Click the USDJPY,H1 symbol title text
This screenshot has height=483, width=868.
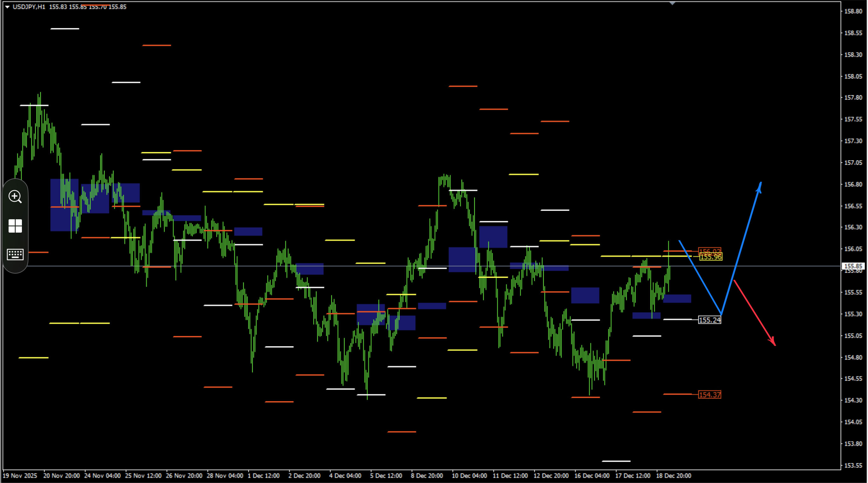pos(29,7)
